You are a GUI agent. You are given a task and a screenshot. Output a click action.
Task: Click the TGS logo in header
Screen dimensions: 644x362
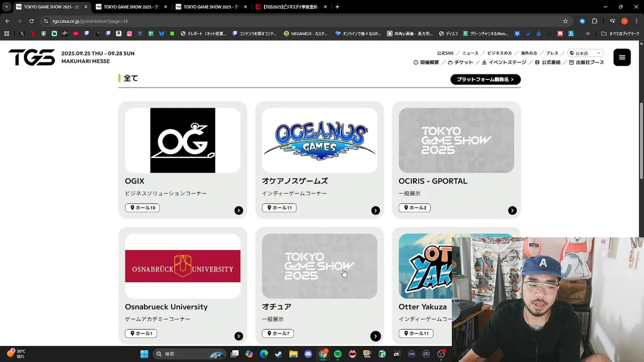point(32,57)
